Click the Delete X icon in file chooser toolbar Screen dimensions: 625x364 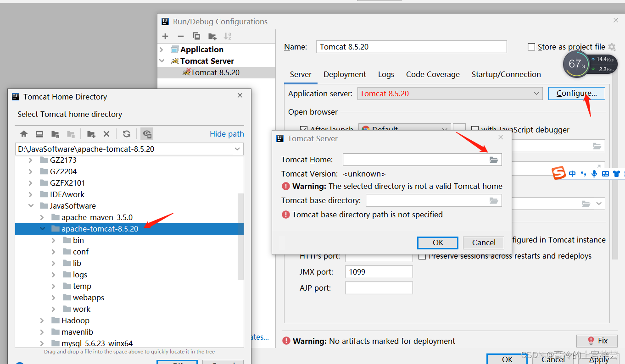click(x=106, y=134)
